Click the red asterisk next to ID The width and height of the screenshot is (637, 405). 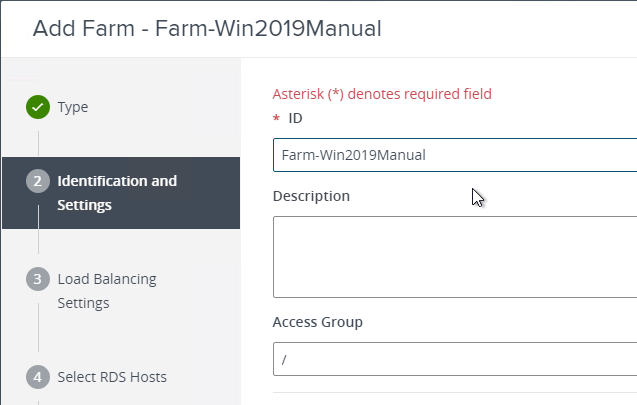click(277, 119)
